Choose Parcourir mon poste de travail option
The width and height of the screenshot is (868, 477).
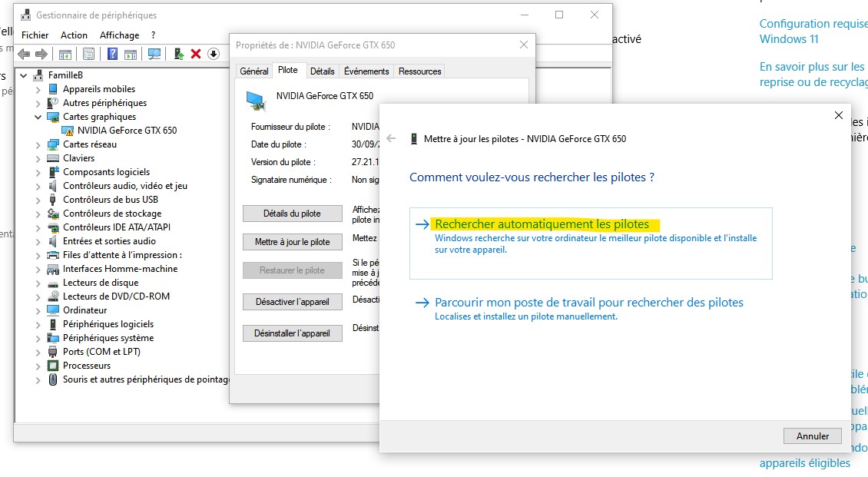[589, 309]
